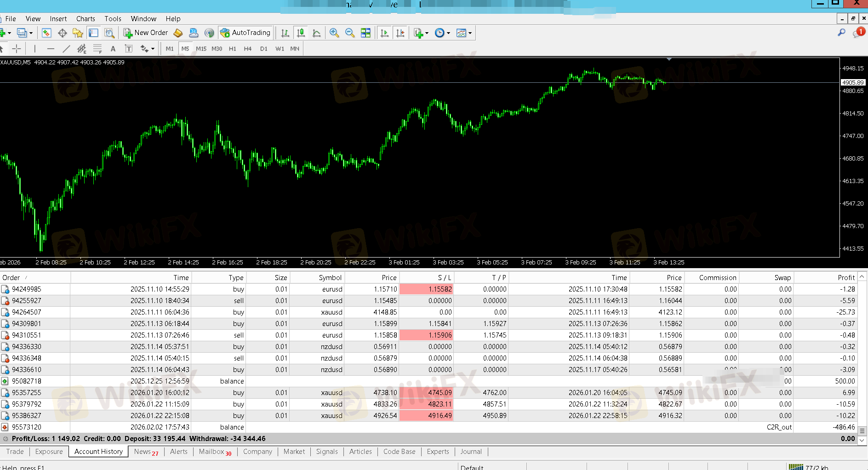Click the Zoom In magnifier icon
This screenshot has height=470, width=868.
(334, 33)
